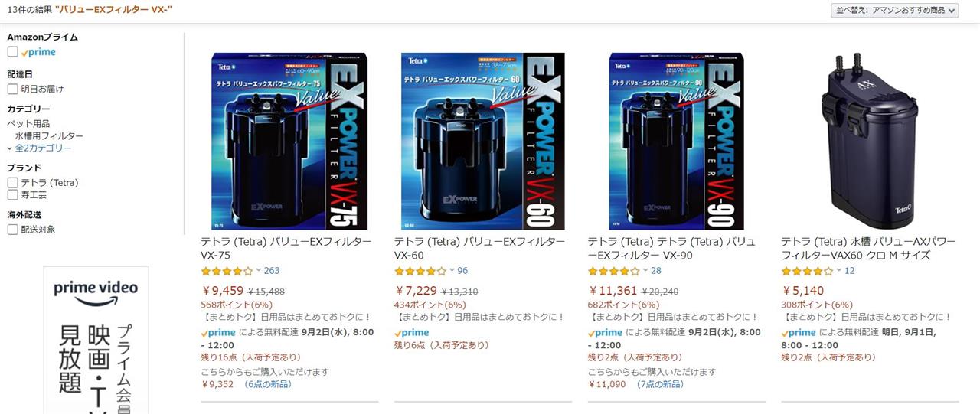The width and height of the screenshot is (980, 414).
Task: Click the VAX60 star rating icons
Action: [x=807, y=271]
